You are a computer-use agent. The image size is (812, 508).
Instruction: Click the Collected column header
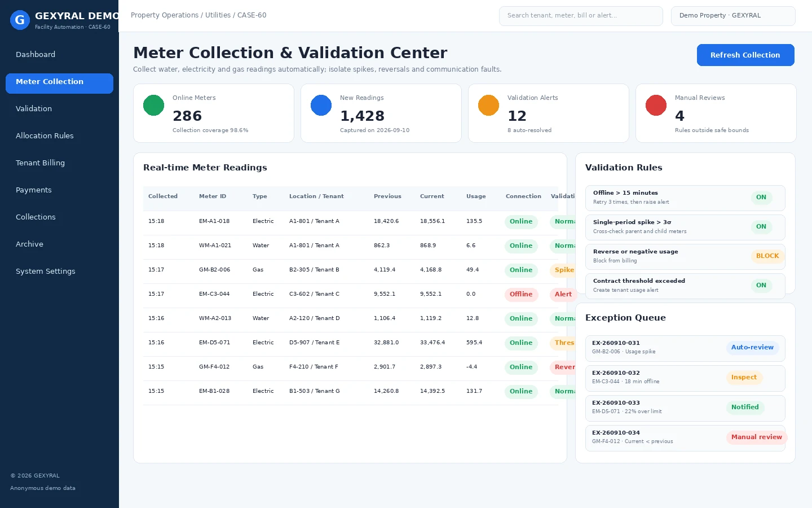[x=163, y=196]
